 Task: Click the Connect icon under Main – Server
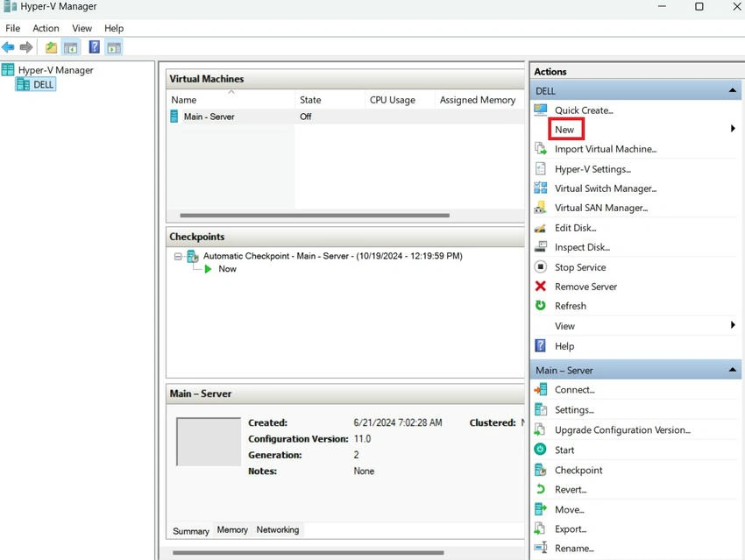[x=540, y=389]
